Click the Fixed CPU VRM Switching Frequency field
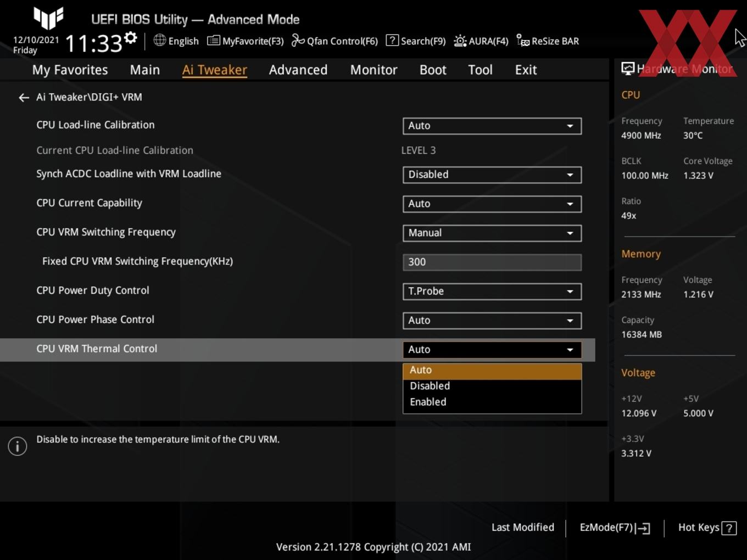 tap(492, 262)
